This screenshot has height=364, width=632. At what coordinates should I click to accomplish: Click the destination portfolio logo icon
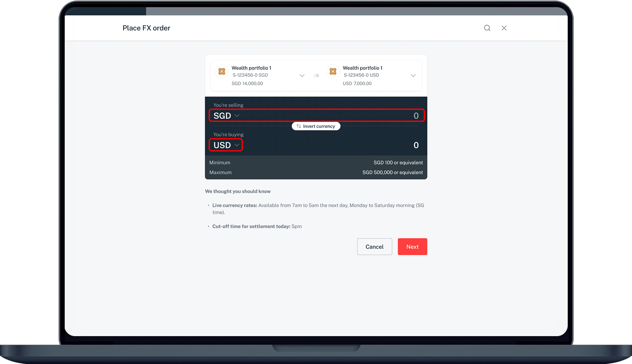[333, 71]
